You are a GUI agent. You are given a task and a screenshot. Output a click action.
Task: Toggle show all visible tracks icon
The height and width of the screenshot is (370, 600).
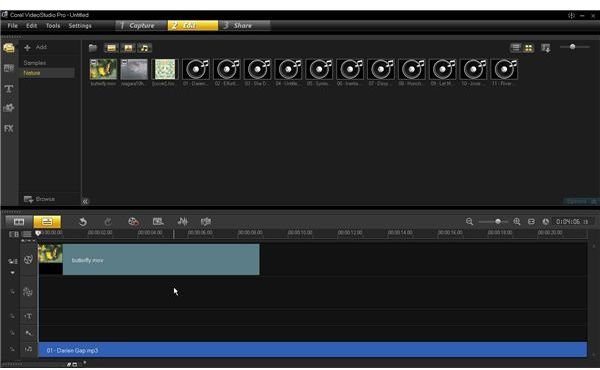coord(26,234)
